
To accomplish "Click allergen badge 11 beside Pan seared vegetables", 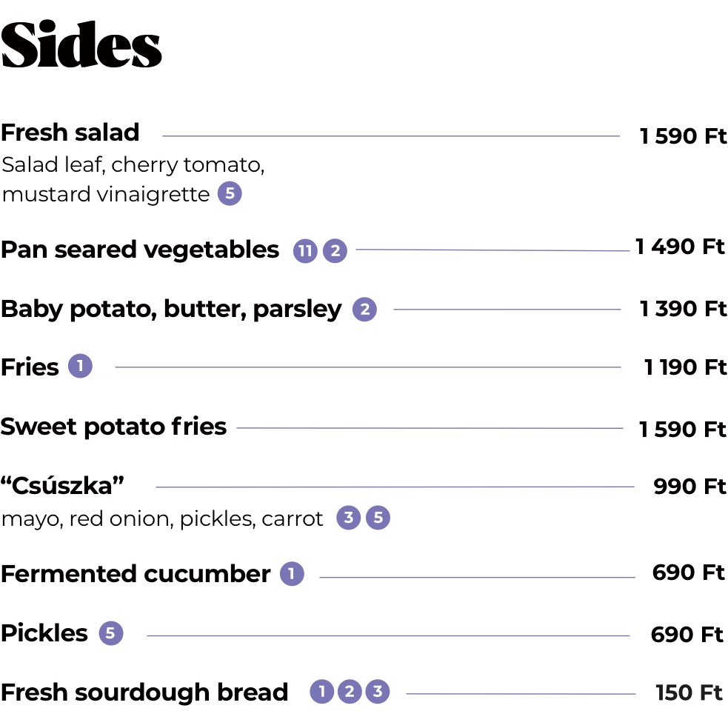I will [305, 251].
